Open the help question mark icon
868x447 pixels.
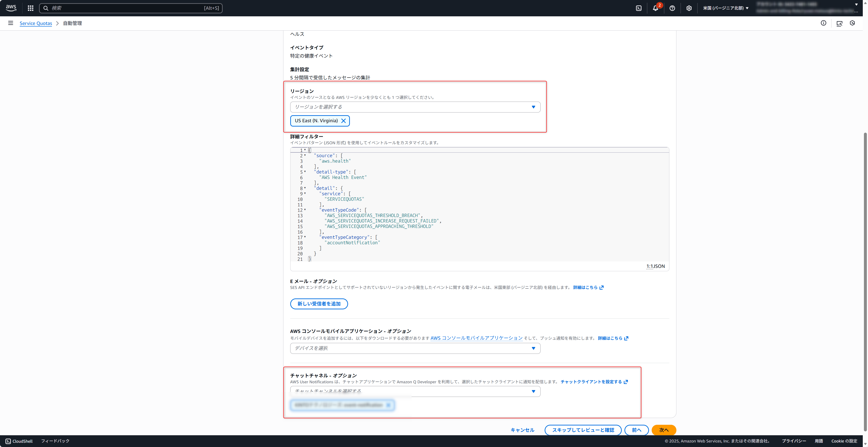tap(672, 8)
